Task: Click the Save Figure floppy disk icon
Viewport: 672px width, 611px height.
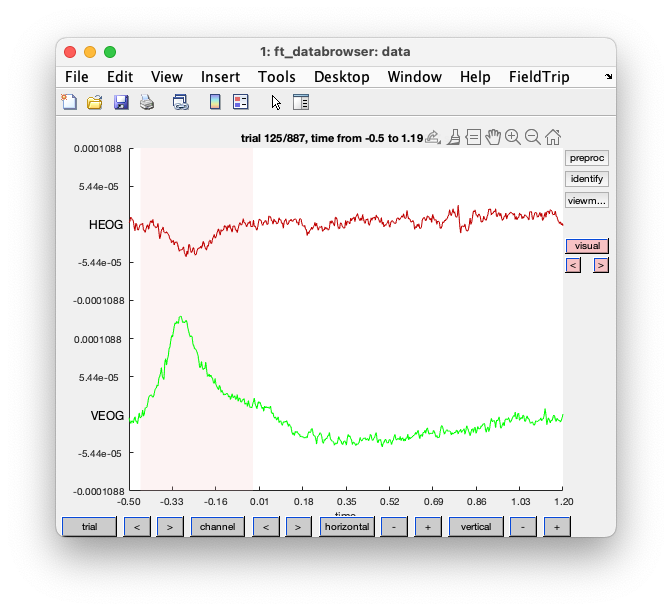Action: click(121, 102)
